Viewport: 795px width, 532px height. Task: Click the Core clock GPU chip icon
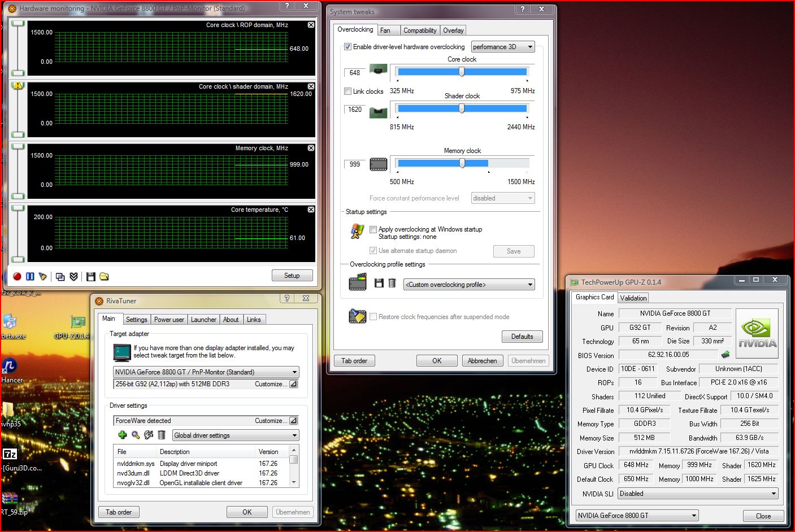(x=378, y=69)
